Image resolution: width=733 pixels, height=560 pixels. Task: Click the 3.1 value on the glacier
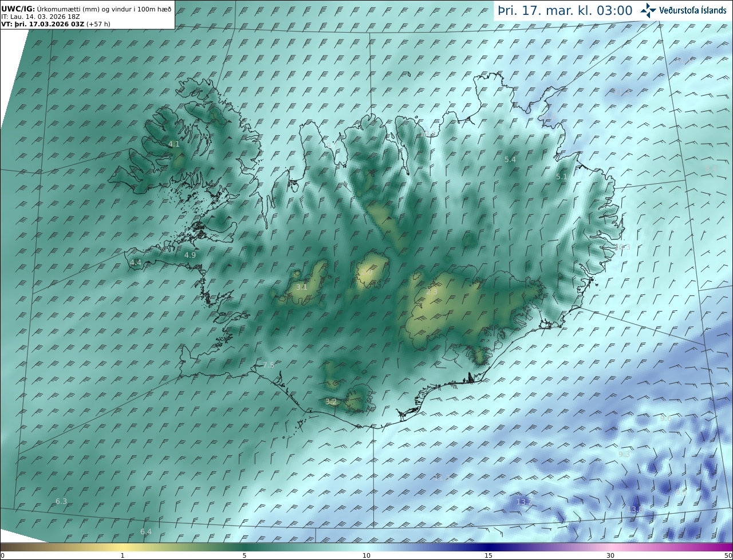[x=302, y=287]
